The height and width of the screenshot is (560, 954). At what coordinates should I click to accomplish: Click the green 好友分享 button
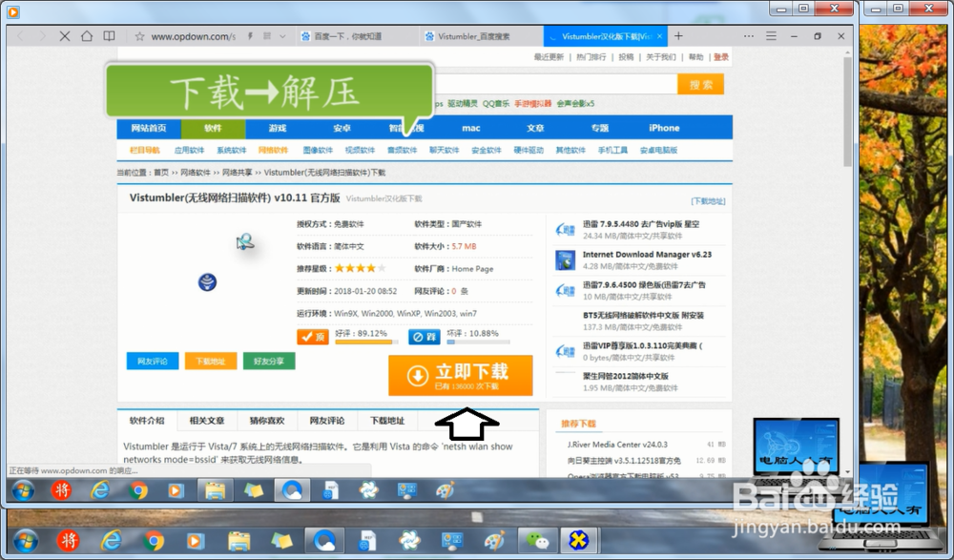pos(269,361)
